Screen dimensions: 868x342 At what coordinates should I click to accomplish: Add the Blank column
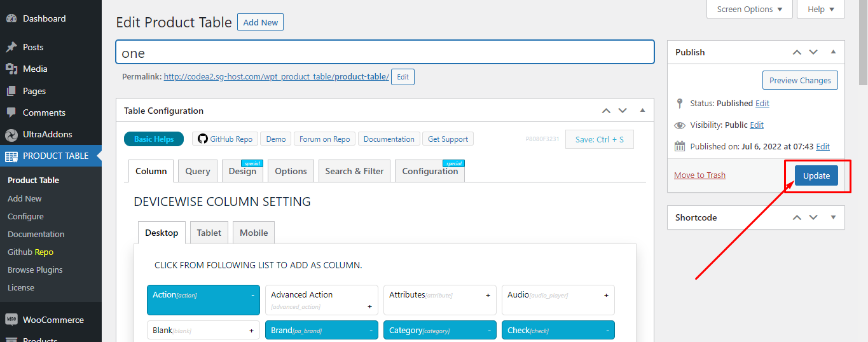[251, 331]
